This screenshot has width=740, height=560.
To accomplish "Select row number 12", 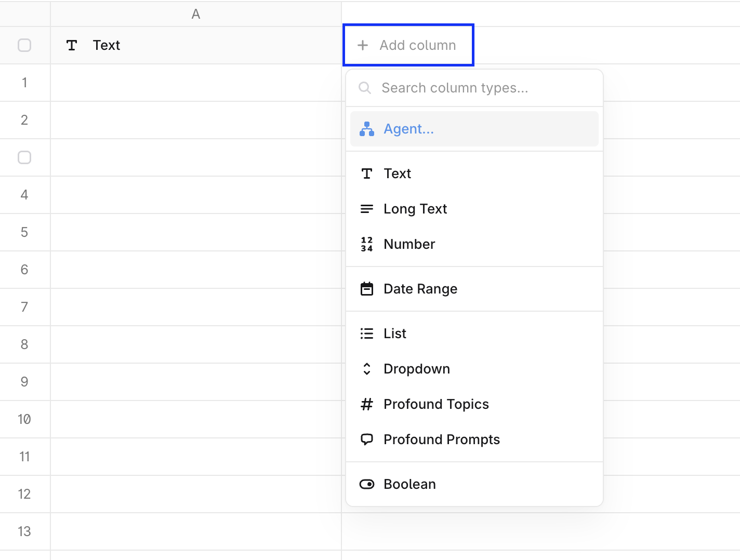I will tap(24, 494).
